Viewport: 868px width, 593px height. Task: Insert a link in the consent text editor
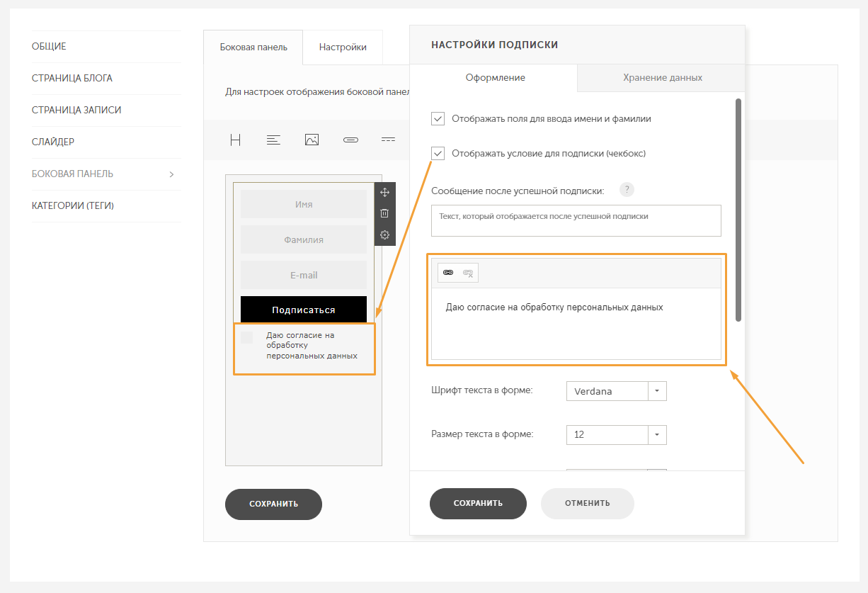(x=448, y=273)
